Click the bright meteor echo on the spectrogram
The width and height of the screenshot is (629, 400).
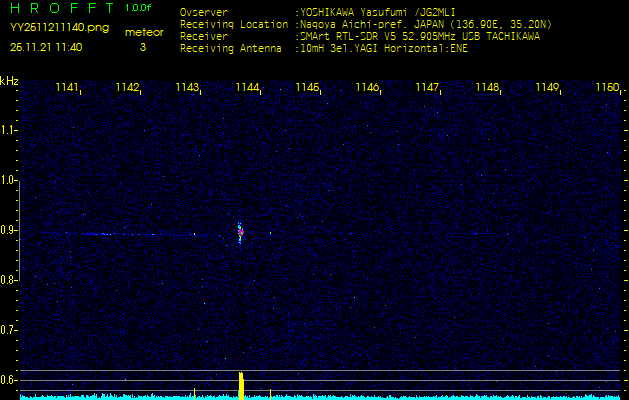coord(240,232)
